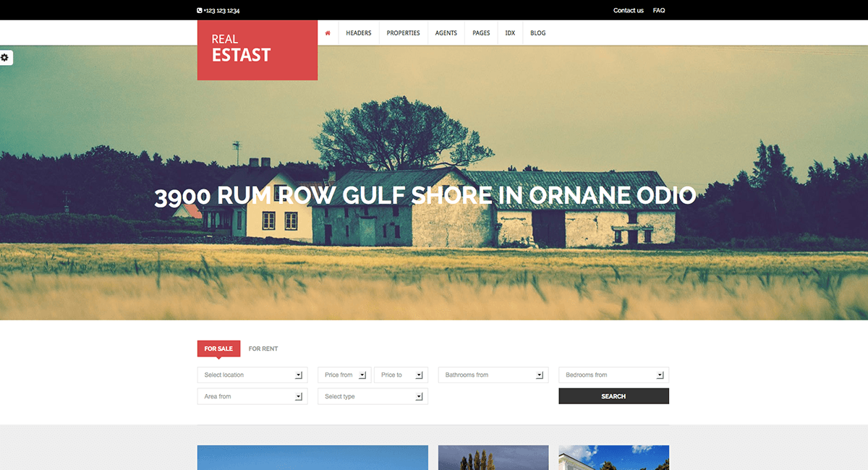Click the FAQ link
The height and width of the screenshot is (470, 868).
click(658, 11)
